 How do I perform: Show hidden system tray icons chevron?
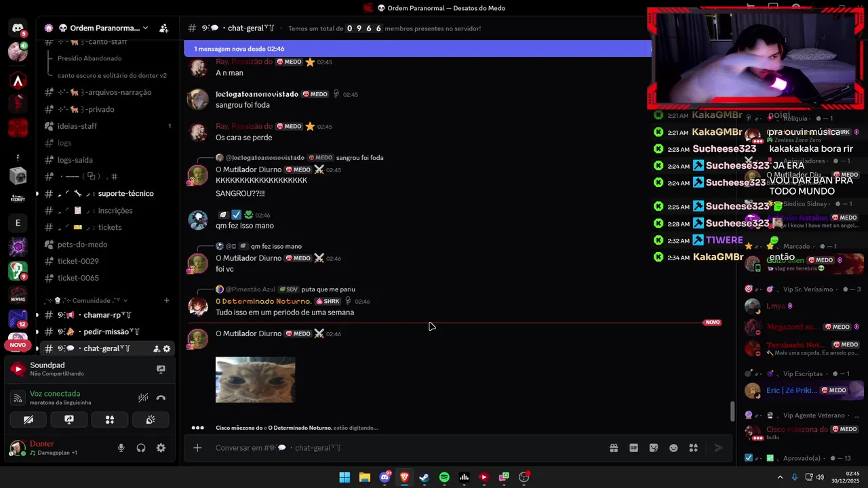(x=780, y=477)
